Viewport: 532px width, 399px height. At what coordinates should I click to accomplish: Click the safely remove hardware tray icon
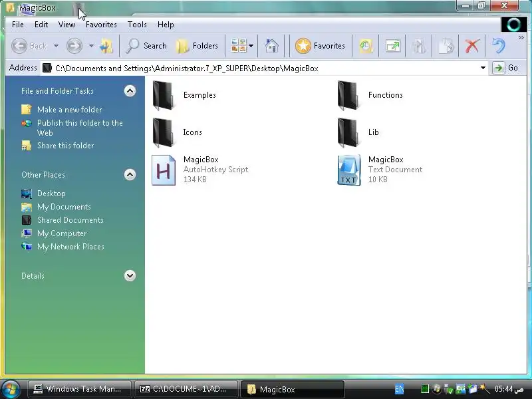[448, 389]
